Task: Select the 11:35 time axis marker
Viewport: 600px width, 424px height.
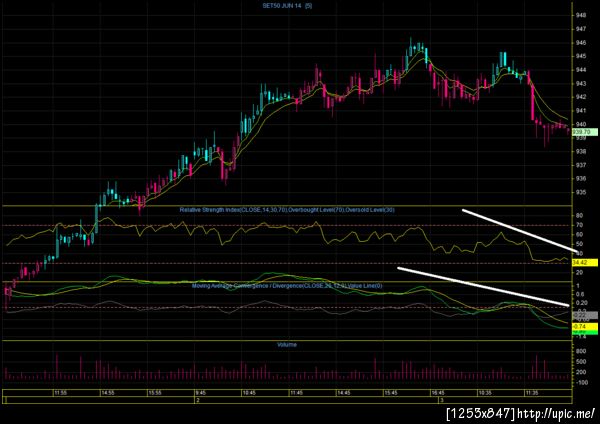Action: pos(532,393)
